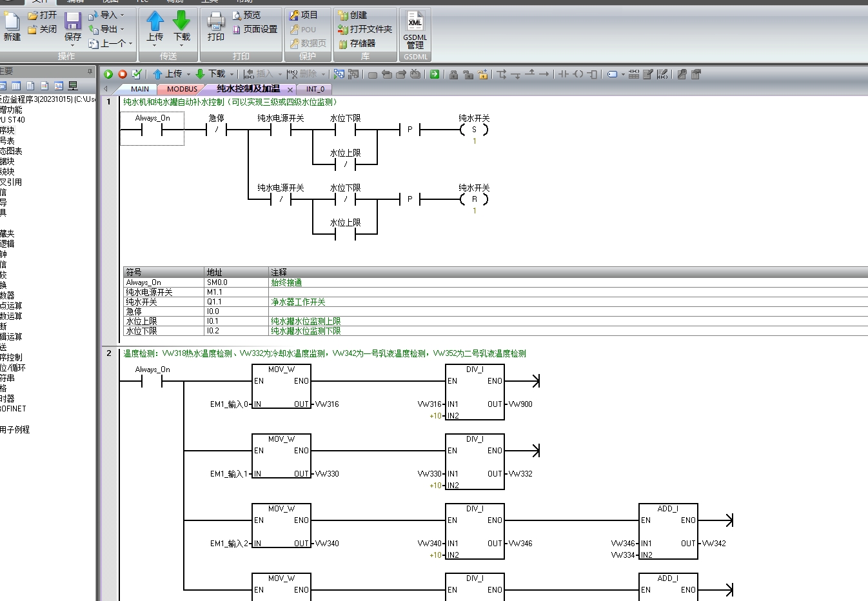Image resolution: width=868 pixels, height=601 pixels.
Task: Switch to the MODBUS tab
Action: 182,89
